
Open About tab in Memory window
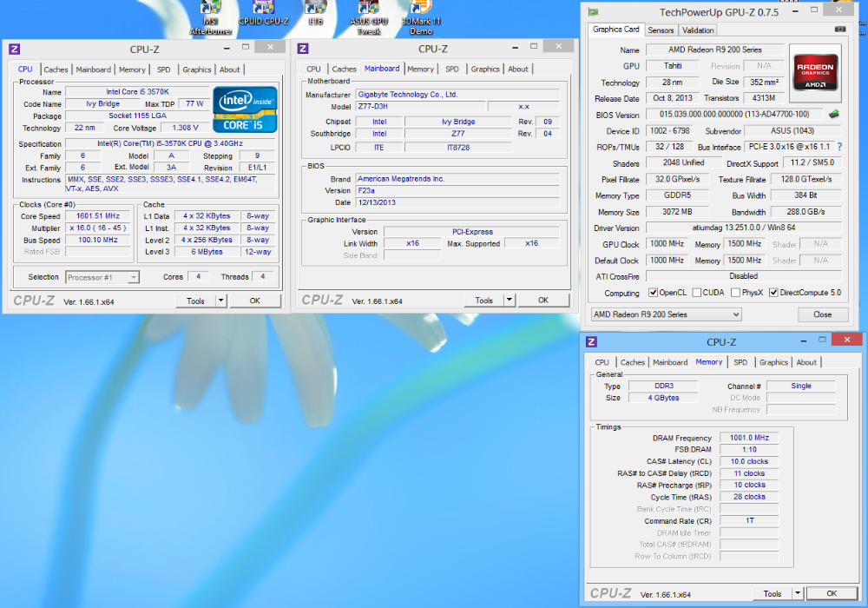point(806,362)
